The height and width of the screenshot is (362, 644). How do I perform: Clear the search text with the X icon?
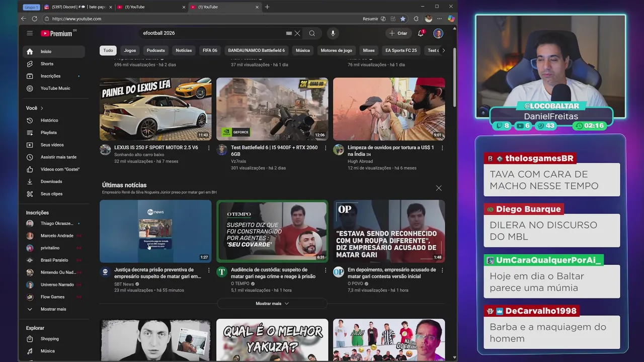pos(297,33)
